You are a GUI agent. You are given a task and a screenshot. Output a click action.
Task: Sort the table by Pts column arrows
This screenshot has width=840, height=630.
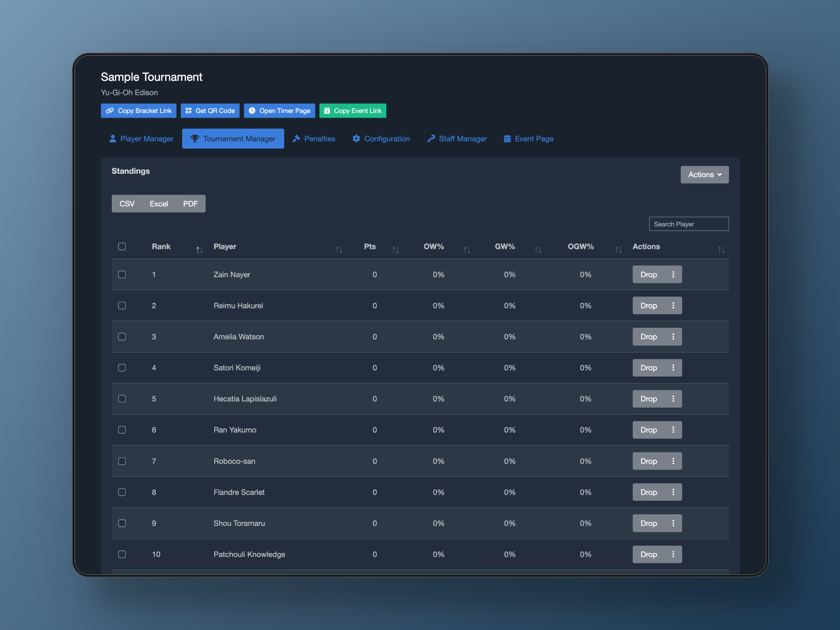click(395, 250)
